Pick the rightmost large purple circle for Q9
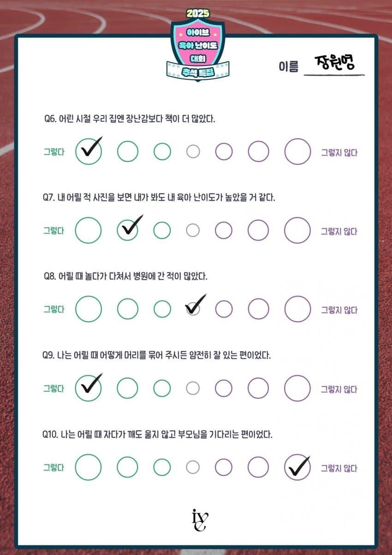 (297, 388)
